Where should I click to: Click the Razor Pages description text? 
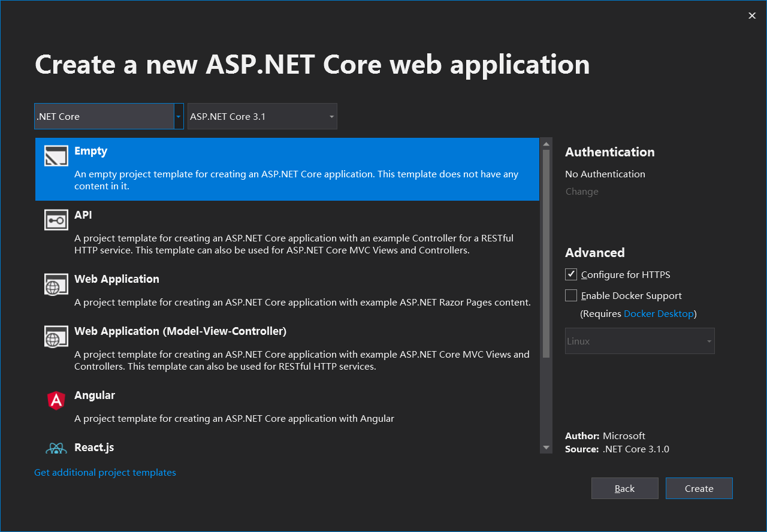pos(303,302)
